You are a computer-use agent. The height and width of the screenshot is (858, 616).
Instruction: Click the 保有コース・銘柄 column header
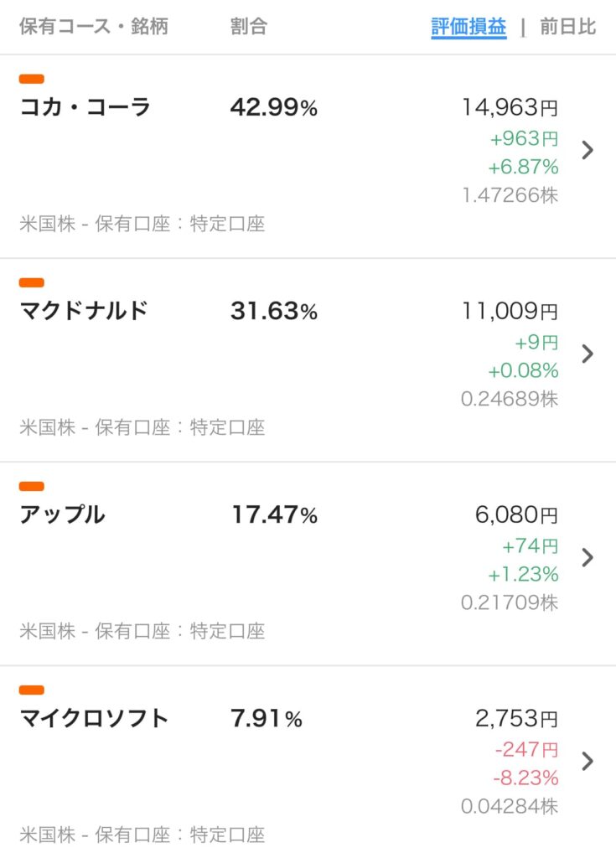(x=94, y=26)
